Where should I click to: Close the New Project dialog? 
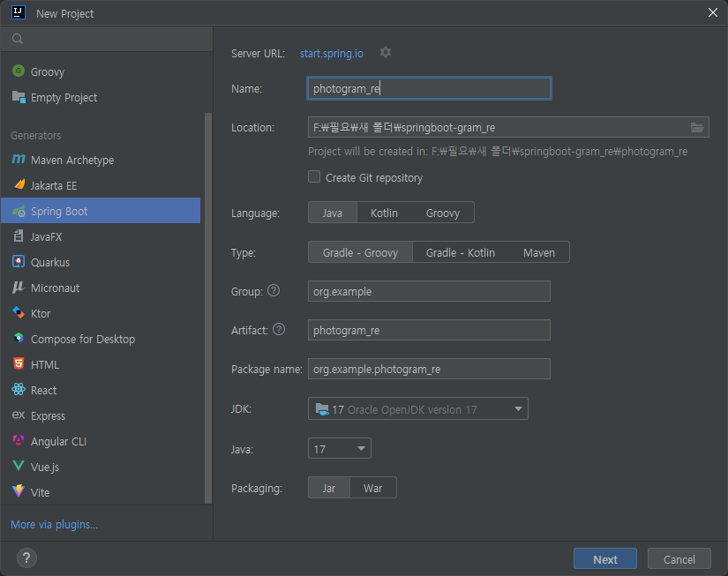click(713, 12)
